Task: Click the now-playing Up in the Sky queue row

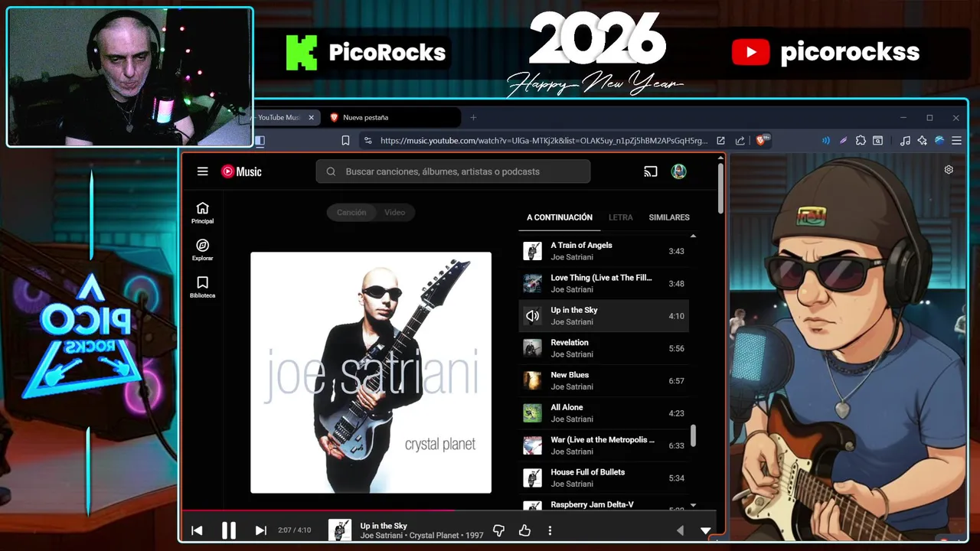Action: click(604, 316)
